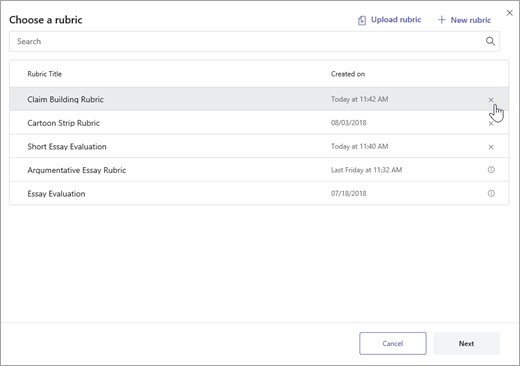The image size is (520, 366).
Task: Delete the Claim Building Rubric with its X
Action: click(x=491, y=100)
